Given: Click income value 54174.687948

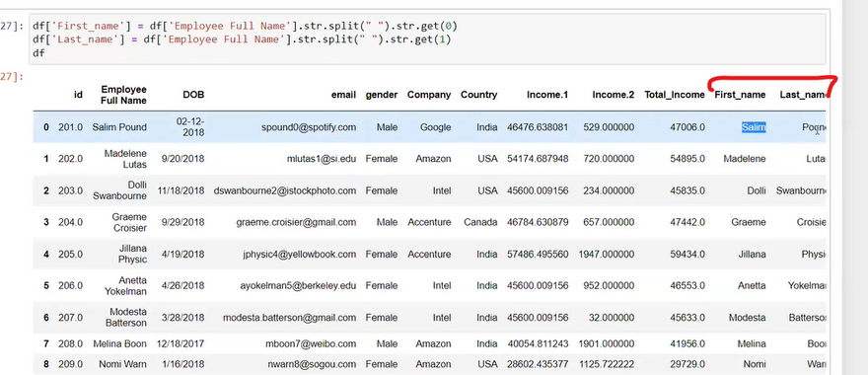Looking at the screenshot, I should pyautogui.click(x=538, y=159).
